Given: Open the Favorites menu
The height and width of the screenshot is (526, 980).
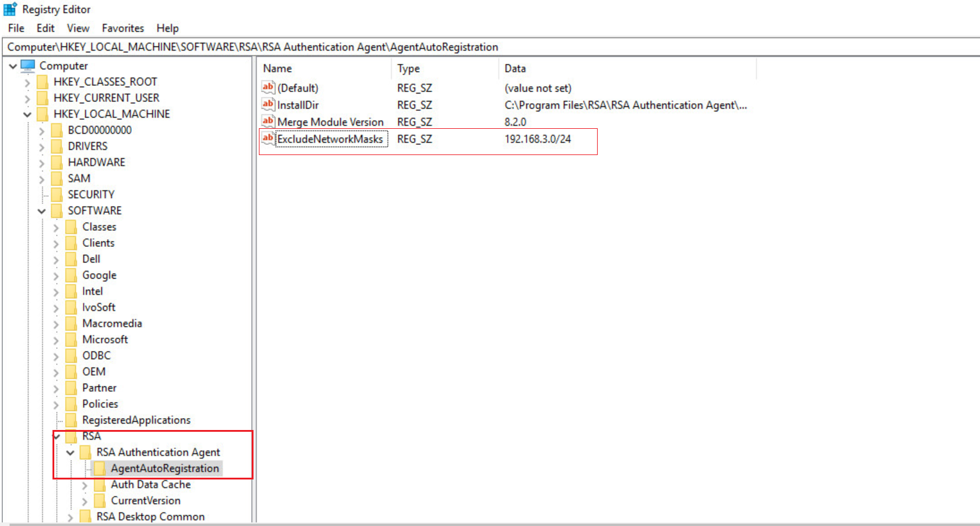Looking at the screenshot, I should [123, 28].
